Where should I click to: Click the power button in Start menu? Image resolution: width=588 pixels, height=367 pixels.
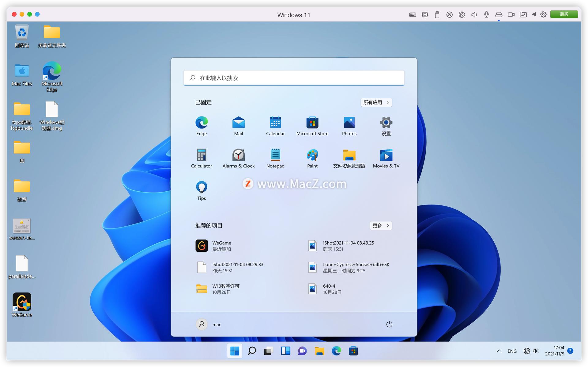[x=389, y=324]
